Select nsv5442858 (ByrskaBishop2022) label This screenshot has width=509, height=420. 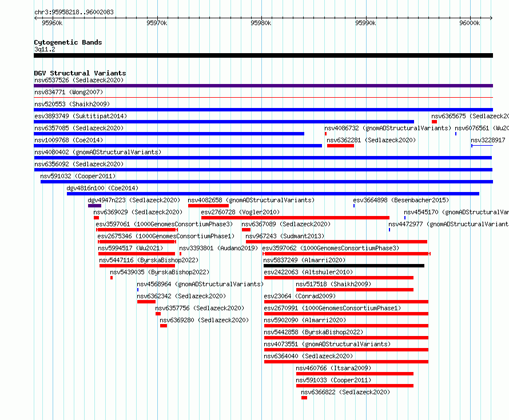313,332
